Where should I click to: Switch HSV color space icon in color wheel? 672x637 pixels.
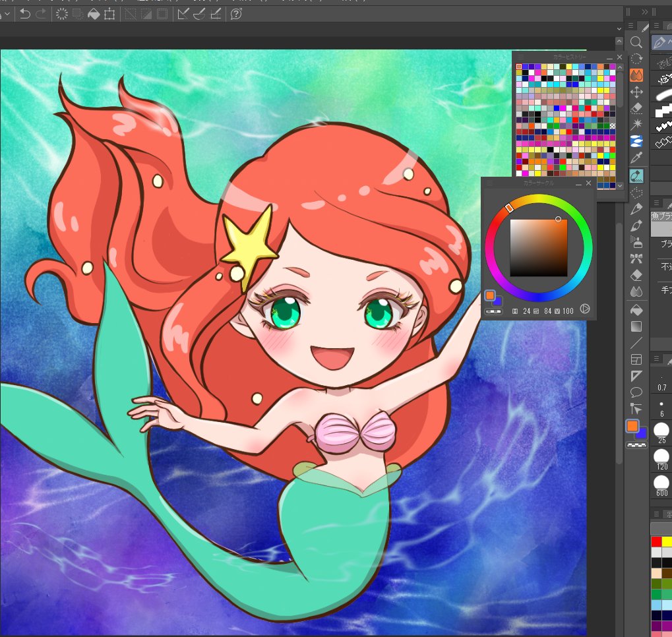coord(585,309)
